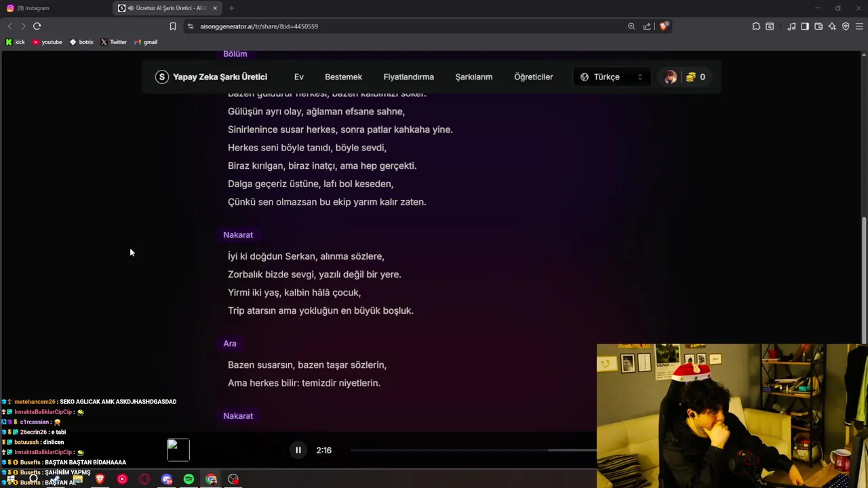Click the user profile avatar
The width and height of the screenshot is (868, 488).
pyautogui.click(x=670, y=77)
